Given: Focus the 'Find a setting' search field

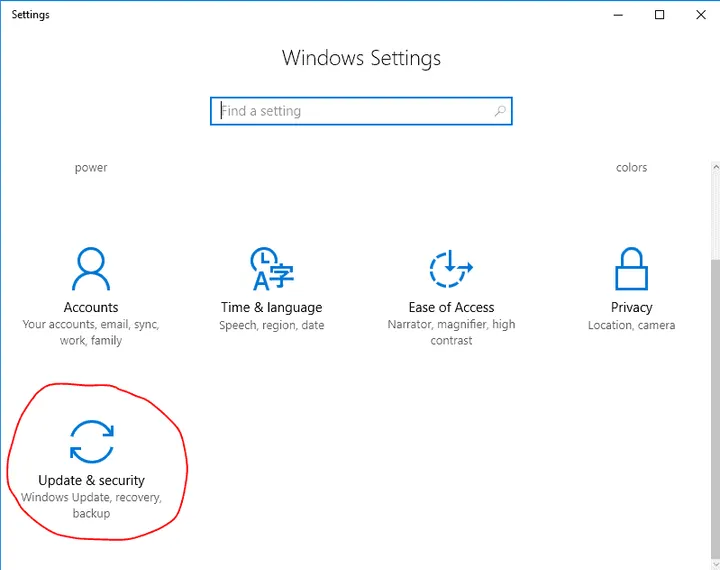Looking at the screenshot, I should tap(350, 111).
